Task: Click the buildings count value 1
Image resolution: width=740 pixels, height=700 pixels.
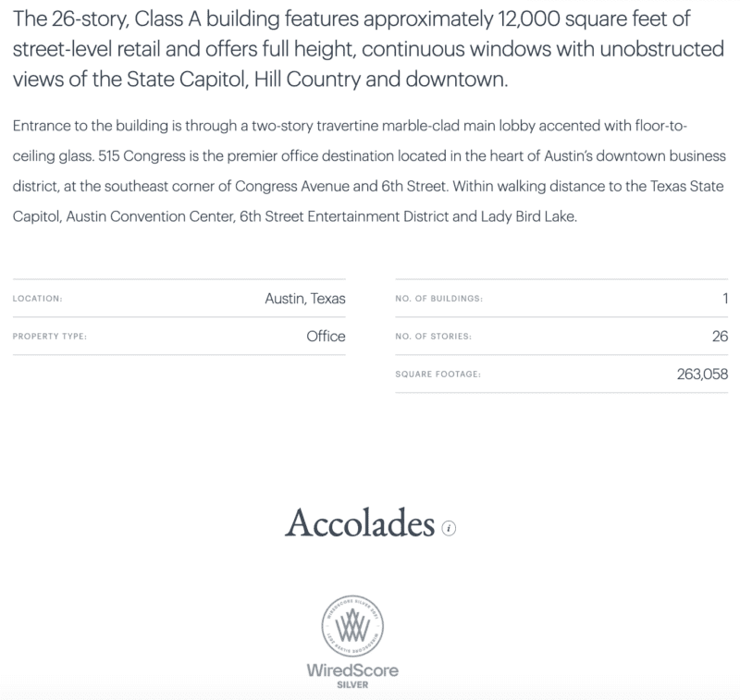Action: [x=725, y=299]
